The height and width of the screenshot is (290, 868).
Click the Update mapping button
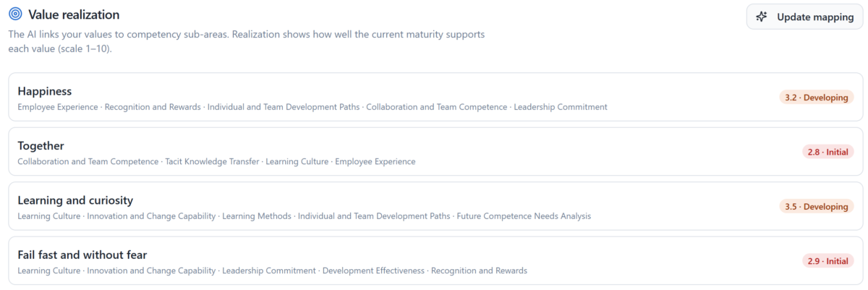804,17
